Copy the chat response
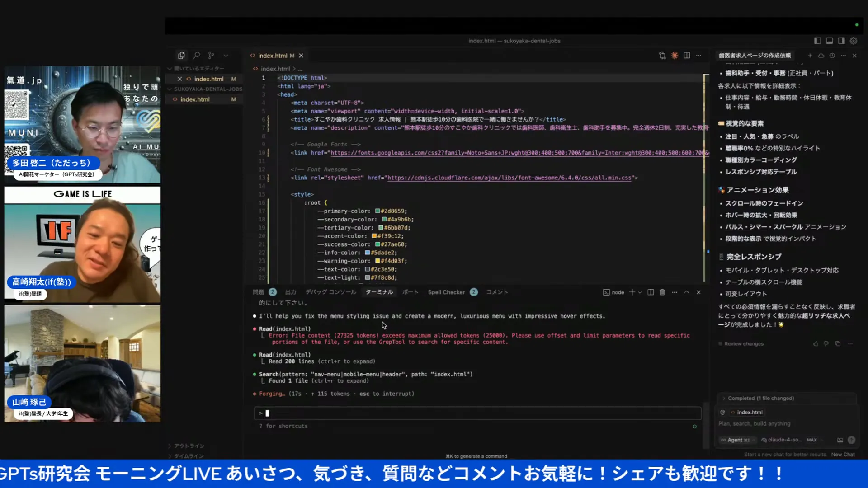 pyautogui.click(x=838, y=344)
